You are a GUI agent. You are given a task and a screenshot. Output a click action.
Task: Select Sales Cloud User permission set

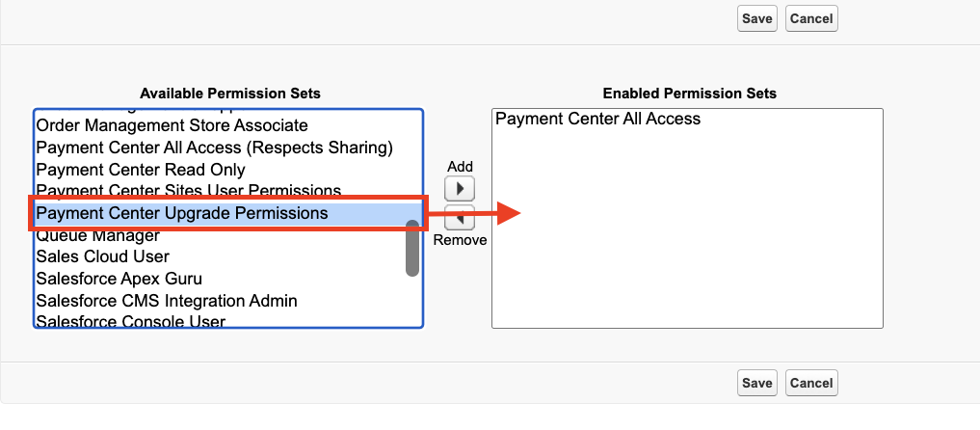(102, 256)
